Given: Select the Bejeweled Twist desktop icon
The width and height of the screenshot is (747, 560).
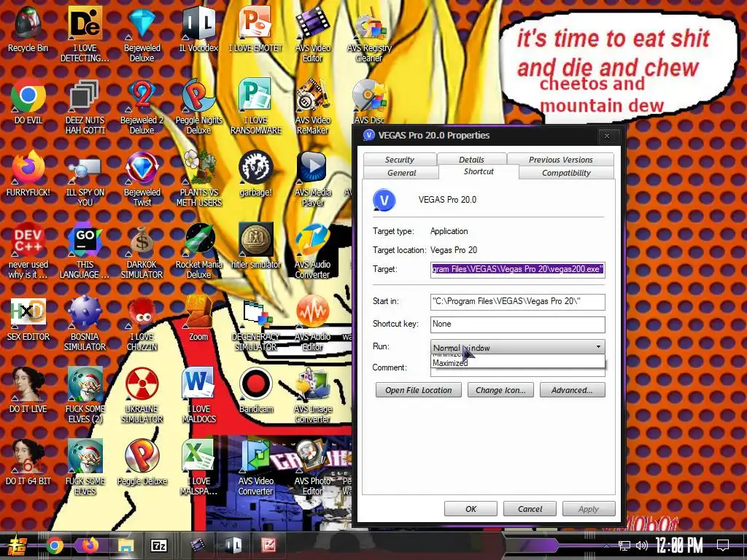Looking at the screenshot, I should 142,179.
